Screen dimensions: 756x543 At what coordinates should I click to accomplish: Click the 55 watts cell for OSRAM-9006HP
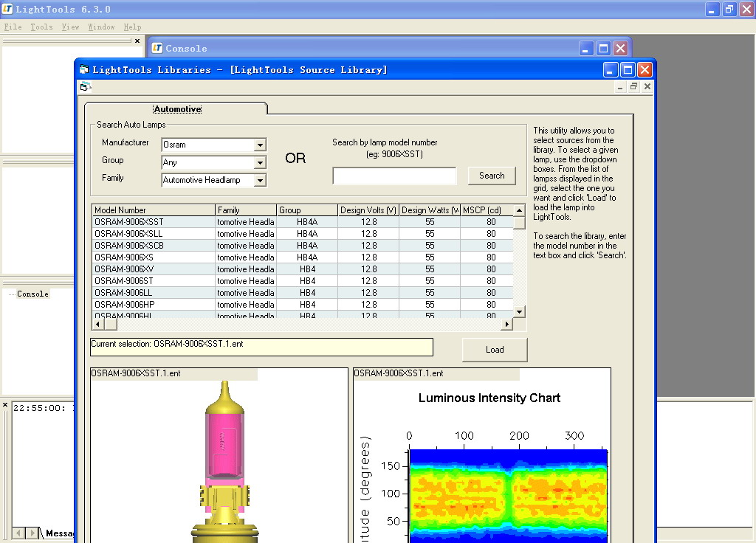pyautogui.click(x=430, y=305)
